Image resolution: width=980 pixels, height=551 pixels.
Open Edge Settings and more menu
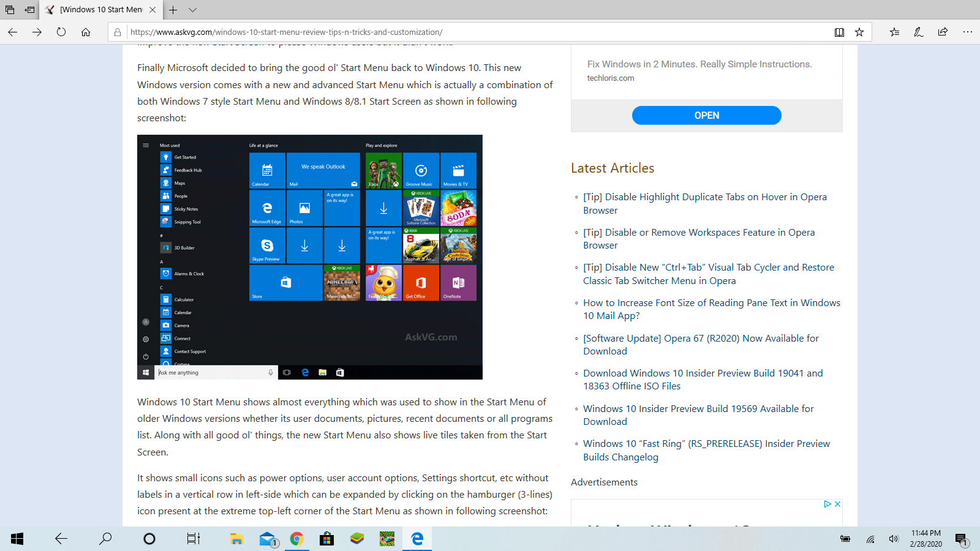tap(968, 32)
